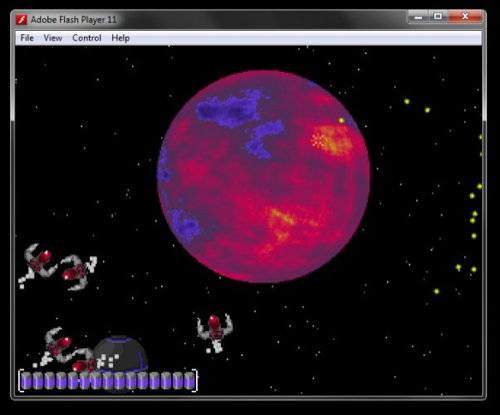Click the Adobe Flash Player title icon
Viewport: 500px width, 415px height.
[22, 20]
